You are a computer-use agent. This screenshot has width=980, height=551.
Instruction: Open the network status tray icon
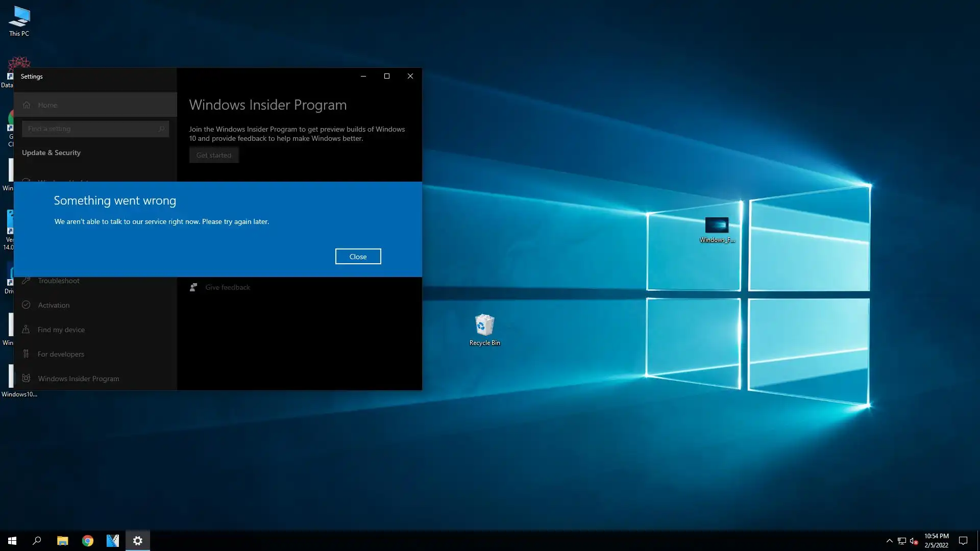pyautogui.click(x=902, y=541)
